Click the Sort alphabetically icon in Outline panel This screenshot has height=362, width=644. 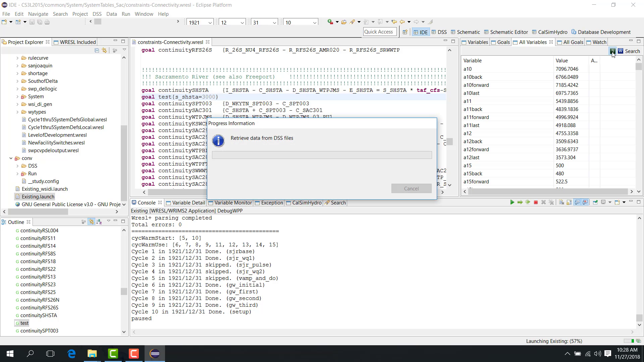tap(99, 222)
